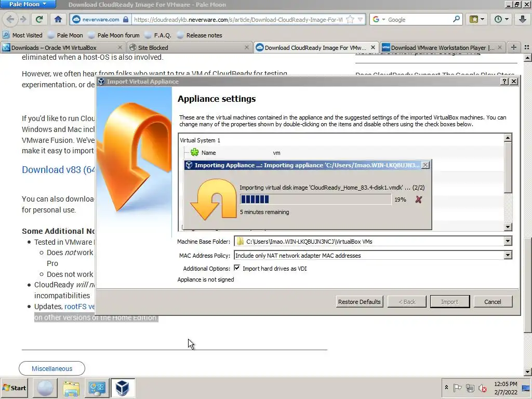The image size is (532, 399).
Task: Open the Windows Start menu
Action: tap(14, 388)
